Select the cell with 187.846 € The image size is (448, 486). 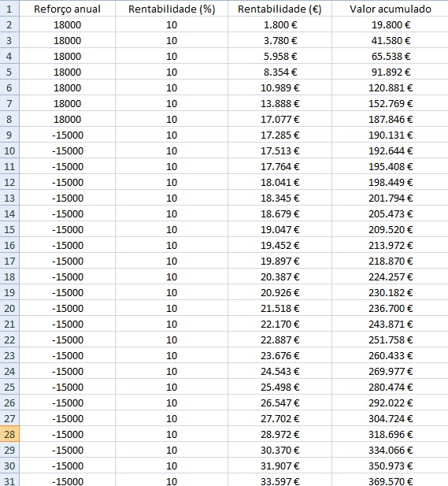pos(390,119)
